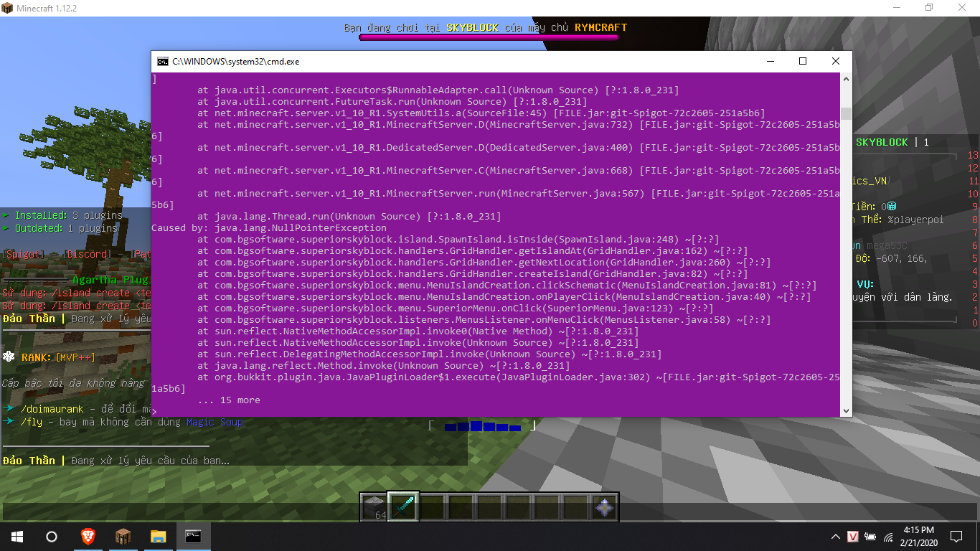Click the RYMCRAFT server name in header
Screen dimensions: 980x551
[x=600, y=27]
